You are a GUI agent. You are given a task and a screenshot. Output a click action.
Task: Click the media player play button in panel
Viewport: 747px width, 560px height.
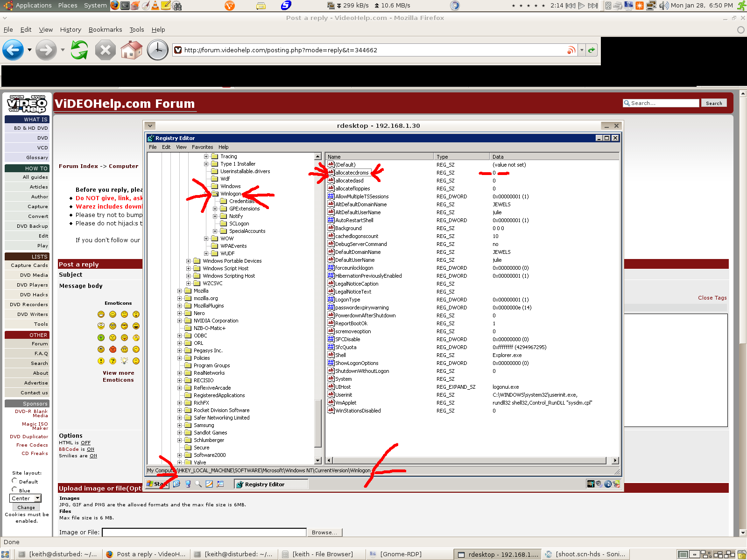(581, 6)
